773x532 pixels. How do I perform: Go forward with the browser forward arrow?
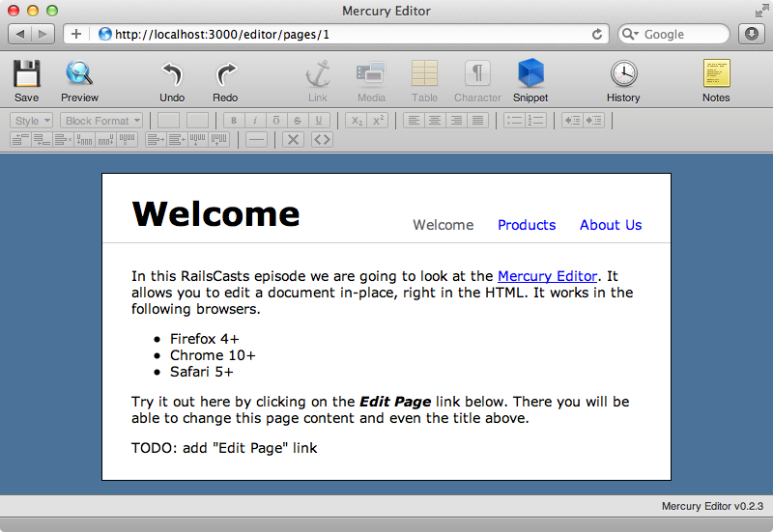43,34
